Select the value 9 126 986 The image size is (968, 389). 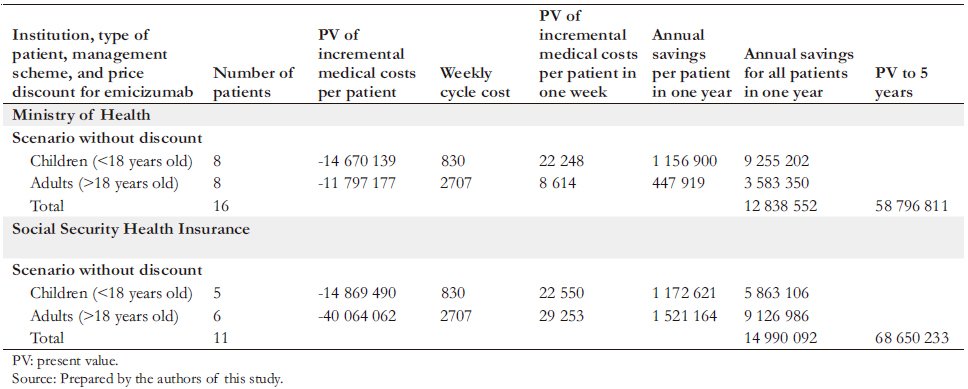click(777, 316)
